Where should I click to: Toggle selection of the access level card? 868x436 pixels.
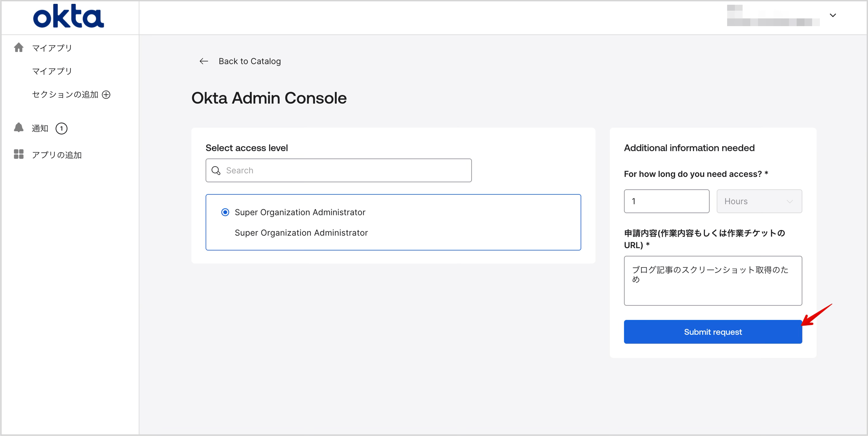[393, 222]
